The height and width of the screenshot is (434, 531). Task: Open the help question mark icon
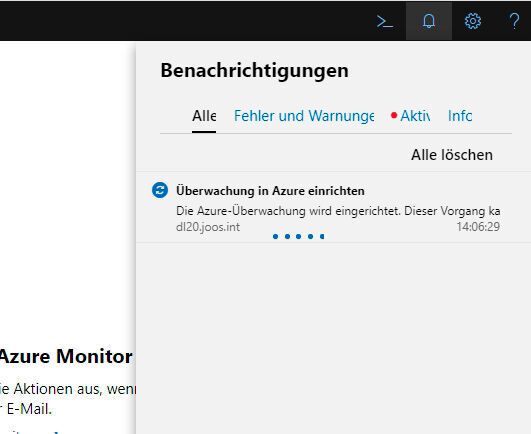514,21
